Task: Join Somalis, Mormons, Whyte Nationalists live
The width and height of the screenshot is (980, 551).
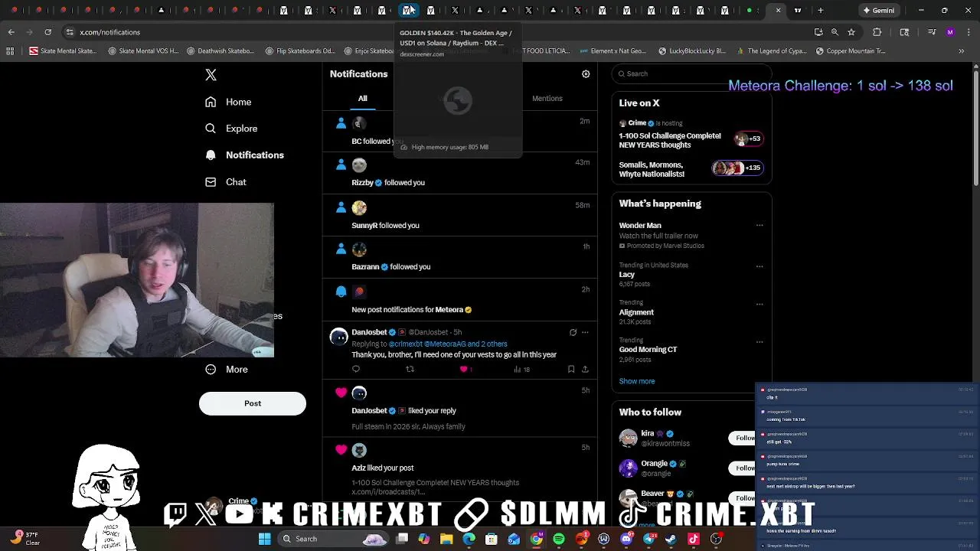Action: pyautogui.click(x=691, y=168)
